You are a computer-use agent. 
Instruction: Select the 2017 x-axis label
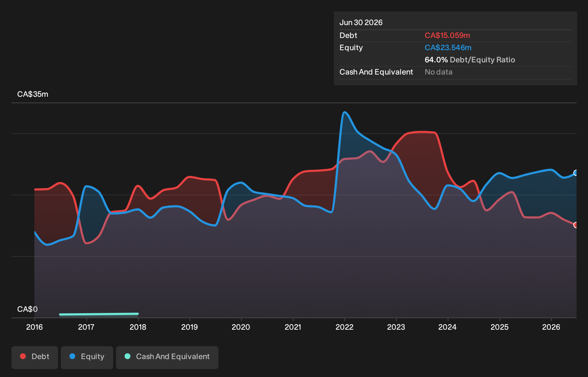[x=86, y=327]
